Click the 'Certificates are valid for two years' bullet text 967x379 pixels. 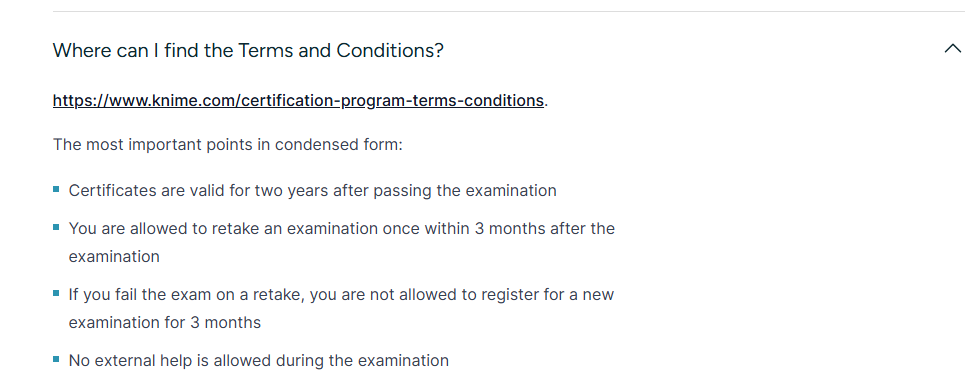(313, 191)
